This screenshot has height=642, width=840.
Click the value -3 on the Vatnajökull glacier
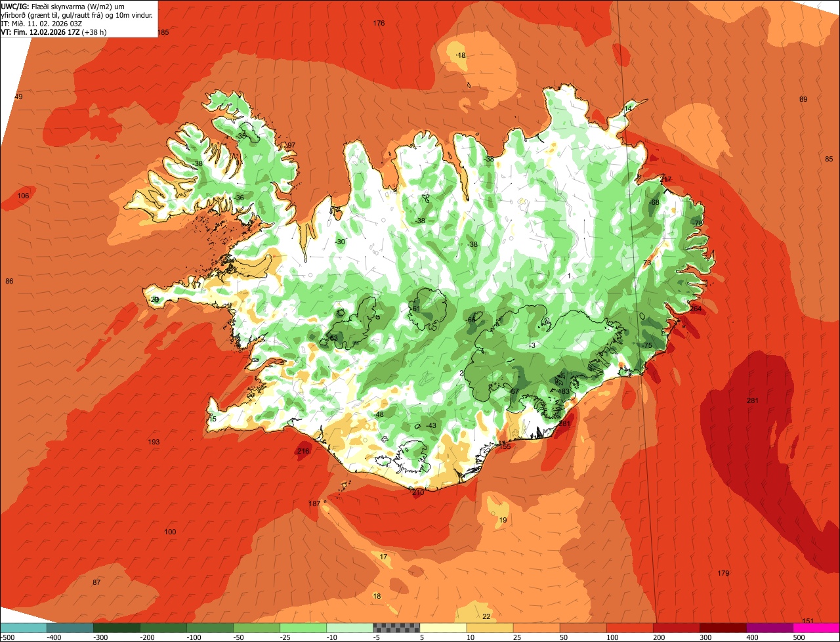[532, 345]
